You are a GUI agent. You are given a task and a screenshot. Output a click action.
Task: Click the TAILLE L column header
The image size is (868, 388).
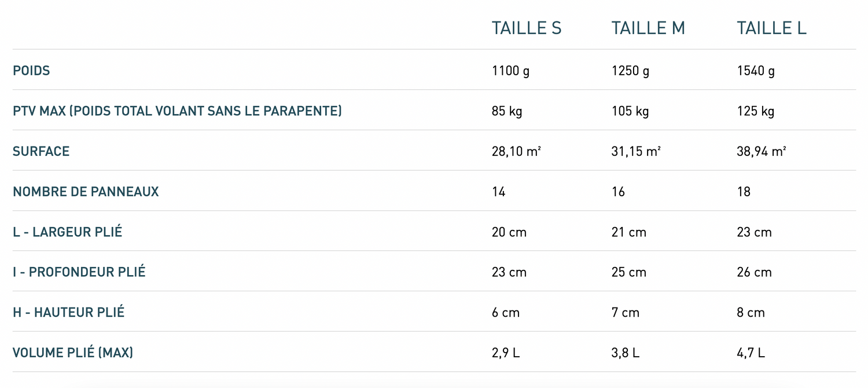771,28
